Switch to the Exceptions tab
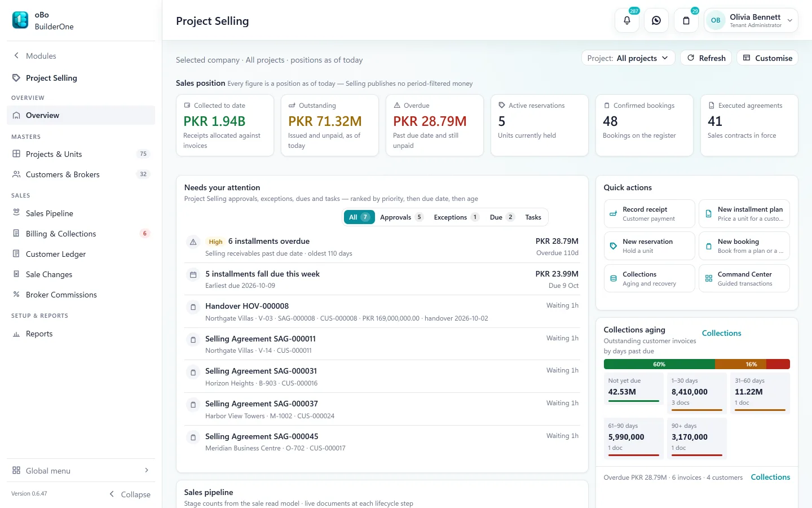 (456, 217)
